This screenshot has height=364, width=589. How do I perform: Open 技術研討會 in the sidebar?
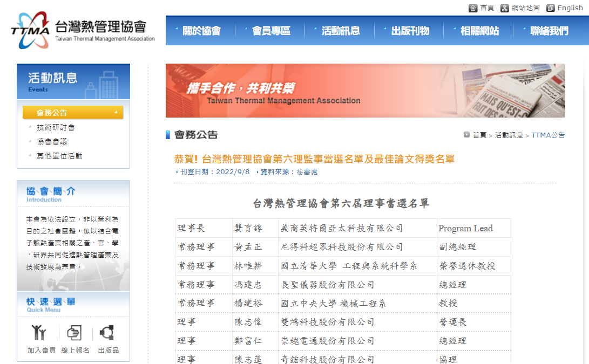[56, 128]
